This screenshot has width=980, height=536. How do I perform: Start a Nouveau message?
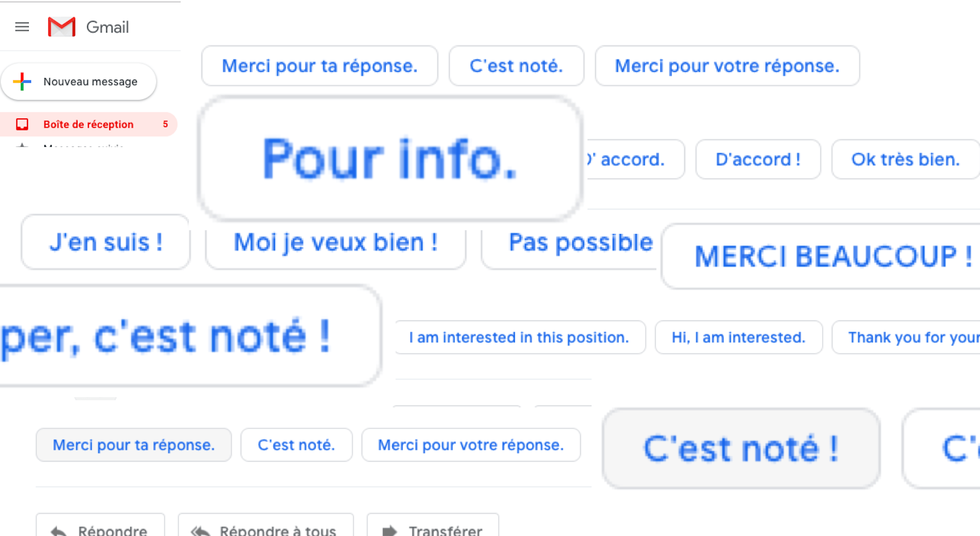click(90, 82)
